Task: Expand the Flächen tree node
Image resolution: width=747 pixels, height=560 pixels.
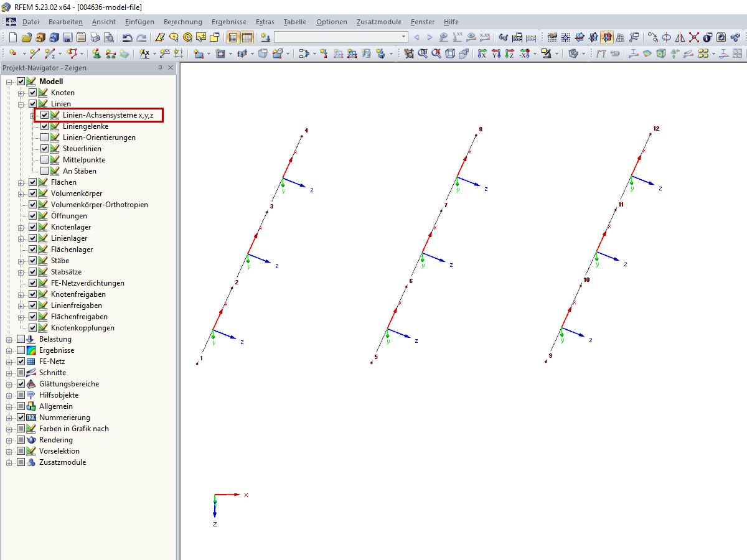Action: [x=21, y=182]
